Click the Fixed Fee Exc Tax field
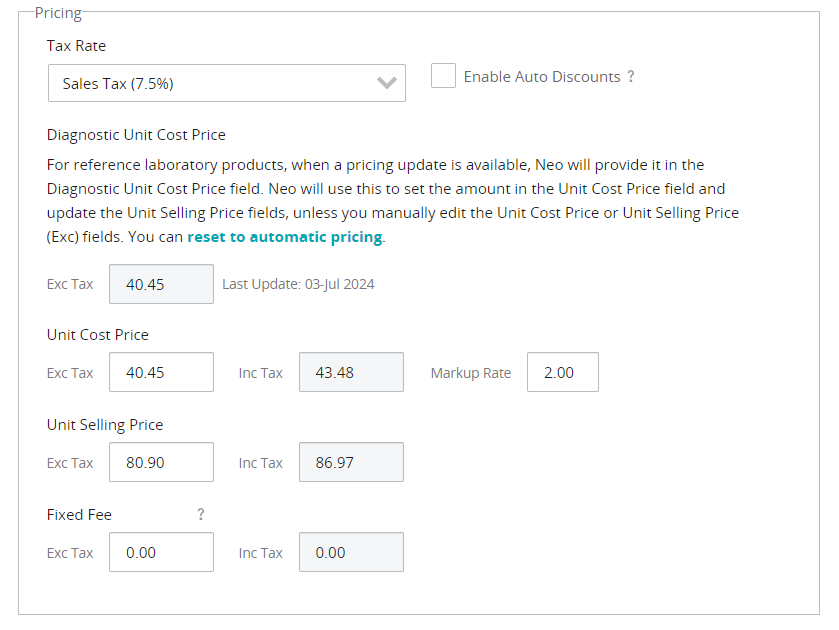This screenshot has height=630, width=839. pos(161,552)
